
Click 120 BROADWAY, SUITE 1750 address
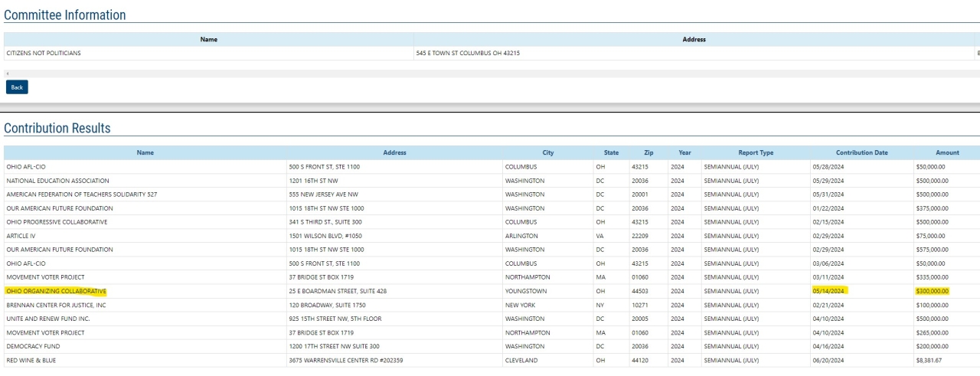tap(327, 305)
